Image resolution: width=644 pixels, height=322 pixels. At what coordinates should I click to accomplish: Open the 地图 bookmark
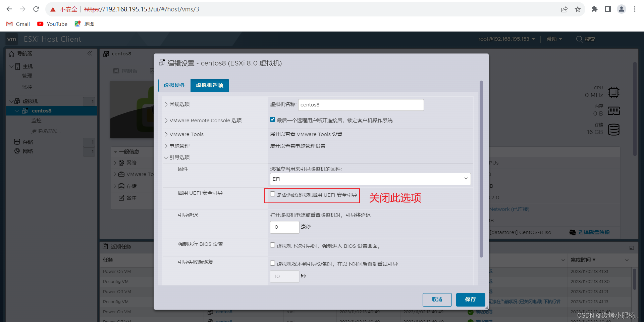click(85, 24)
